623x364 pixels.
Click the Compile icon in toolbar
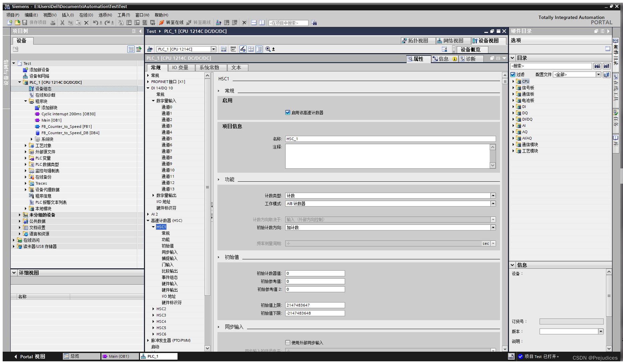pos(121,22)
